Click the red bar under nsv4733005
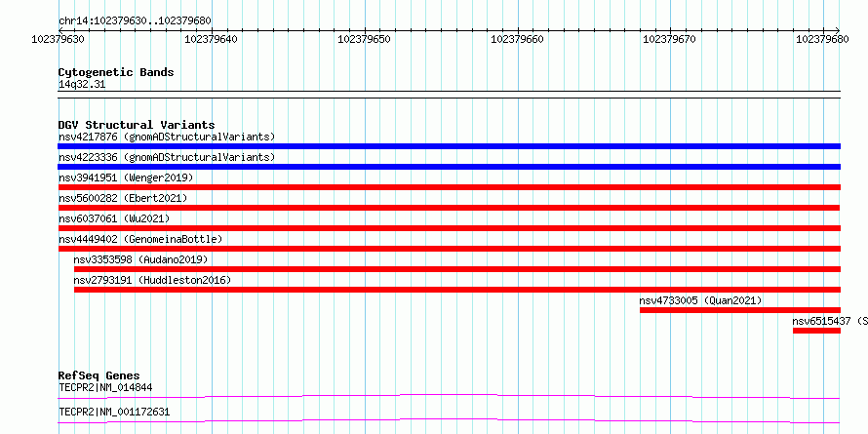The image size is (868, 434). click(x=740, y=310)
